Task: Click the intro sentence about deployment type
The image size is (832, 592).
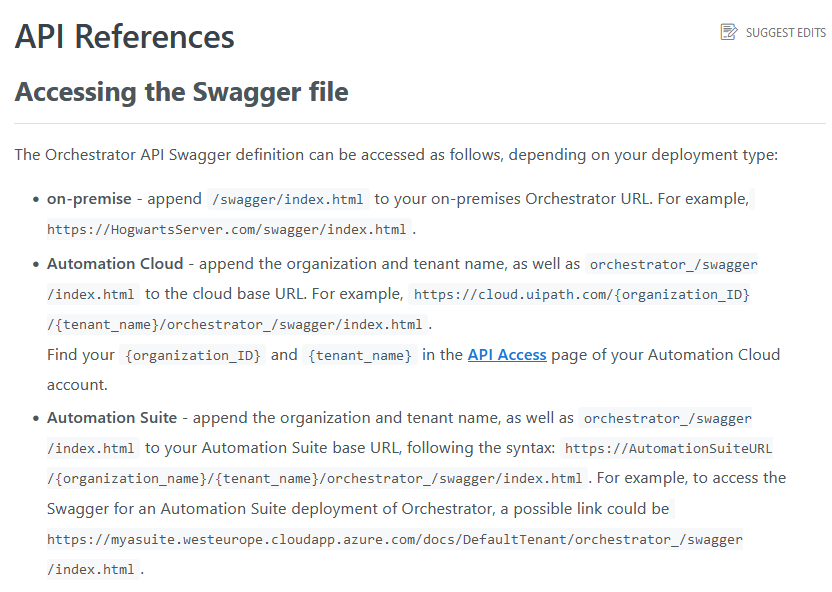Action: pyautogui.click(x=395, y=155)
